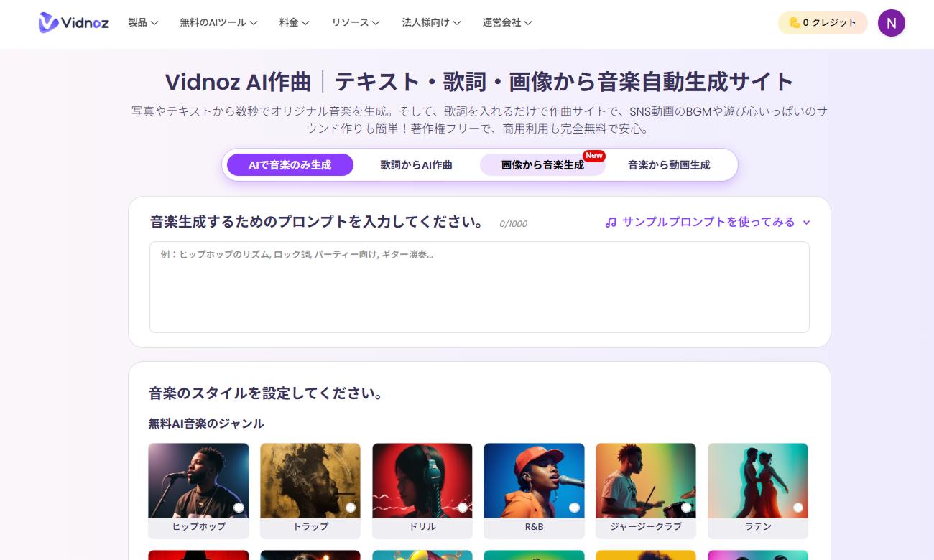Click inside the music prompt text area
Image resolution: width=934 pixels, height=560 pixels.
(x=479, y=287)
